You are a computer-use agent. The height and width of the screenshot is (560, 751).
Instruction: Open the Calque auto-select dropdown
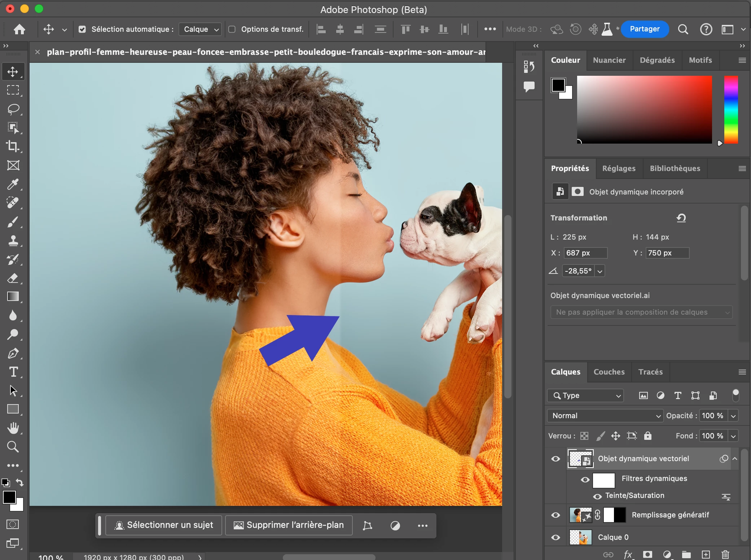click(x=201, y=29)
